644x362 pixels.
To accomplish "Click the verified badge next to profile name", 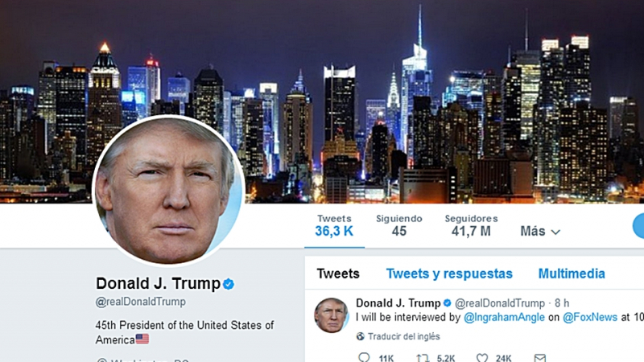I will [229, 284].
